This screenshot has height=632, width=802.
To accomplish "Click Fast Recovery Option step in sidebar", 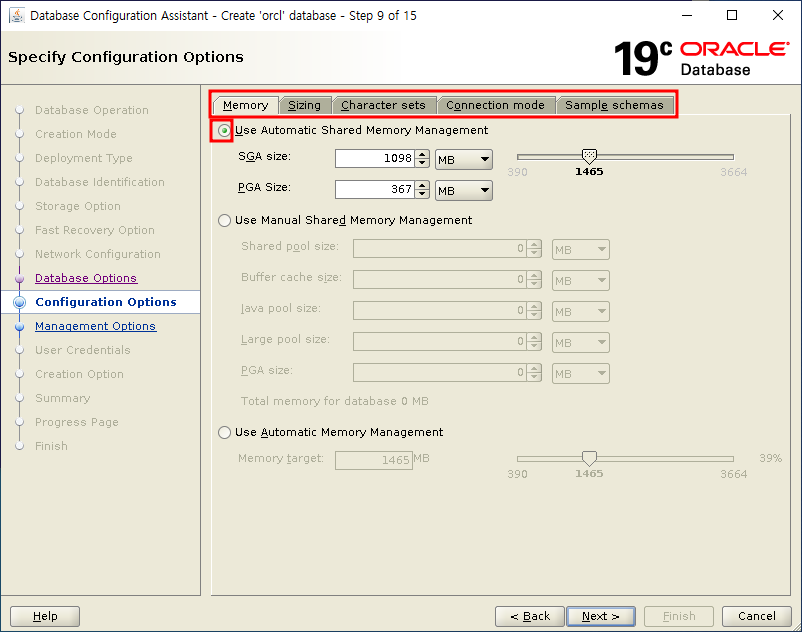I will (95, 230).
